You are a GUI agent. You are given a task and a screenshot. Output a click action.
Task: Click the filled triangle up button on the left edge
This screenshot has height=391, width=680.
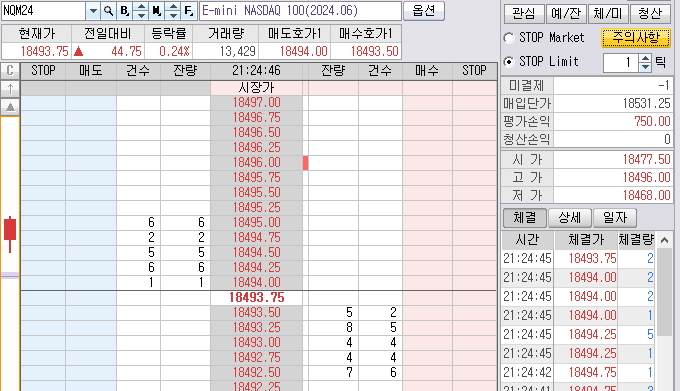coord(10,107)
